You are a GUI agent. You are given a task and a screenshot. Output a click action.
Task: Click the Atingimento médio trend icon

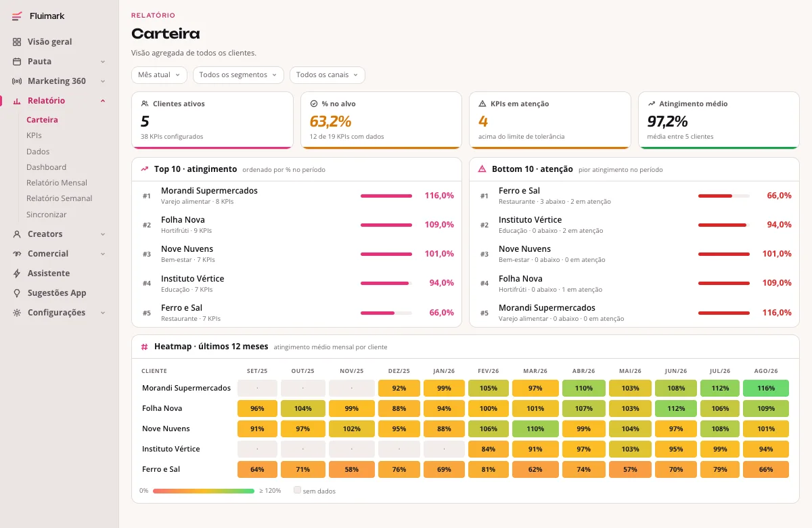click(652, 104)
